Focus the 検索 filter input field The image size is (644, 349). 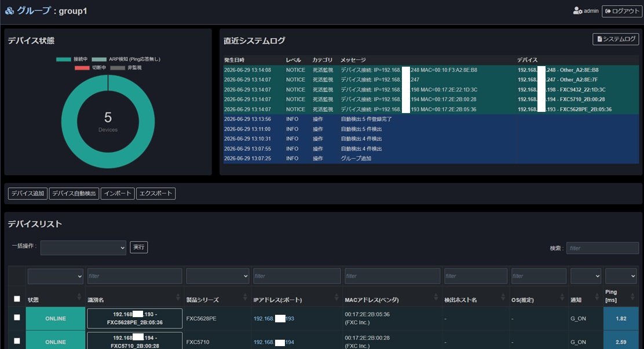(602, 248)
